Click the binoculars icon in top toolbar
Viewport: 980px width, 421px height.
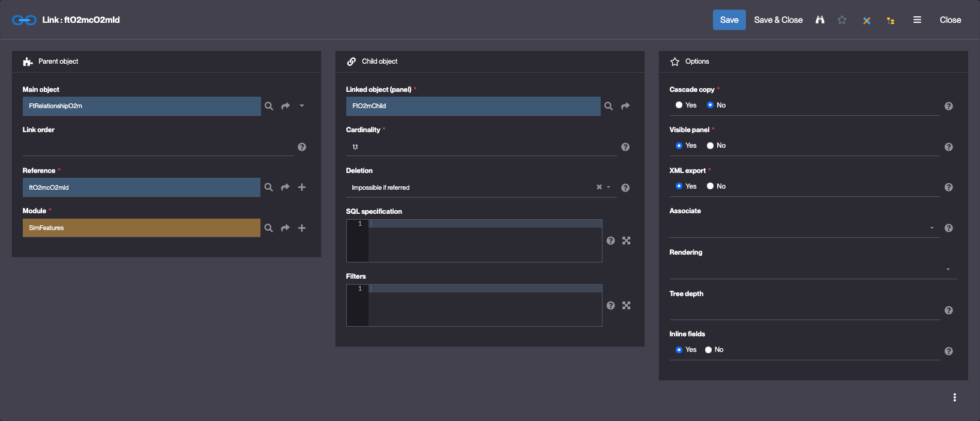pos(820,20)
